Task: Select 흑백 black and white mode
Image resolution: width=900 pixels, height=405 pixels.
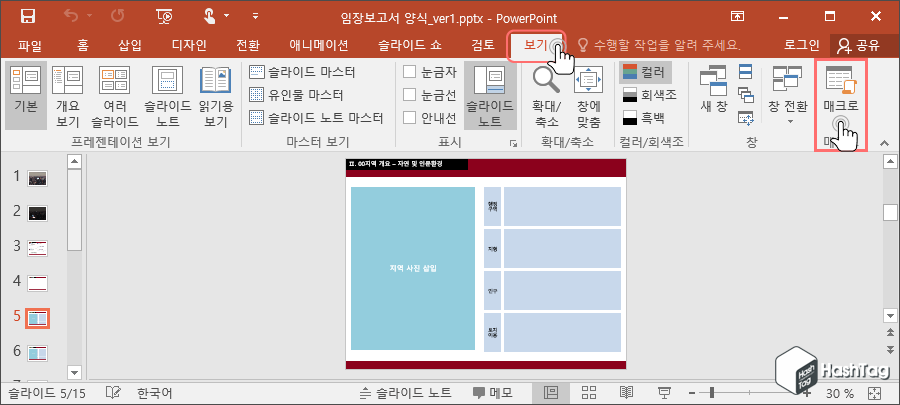Action: point(645,119)
